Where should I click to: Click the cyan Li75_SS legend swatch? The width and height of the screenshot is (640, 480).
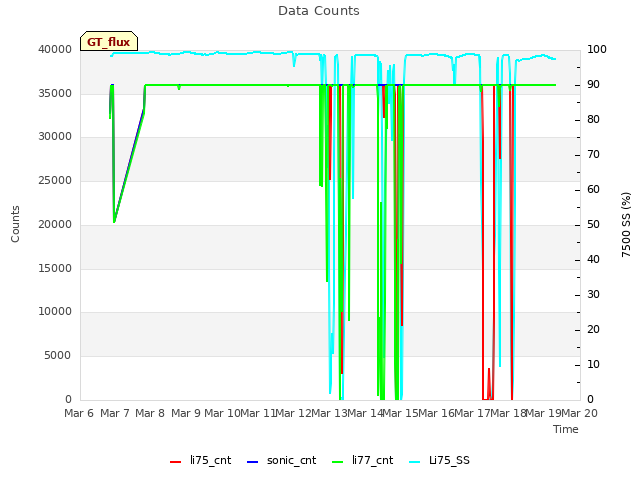point(414,462)
